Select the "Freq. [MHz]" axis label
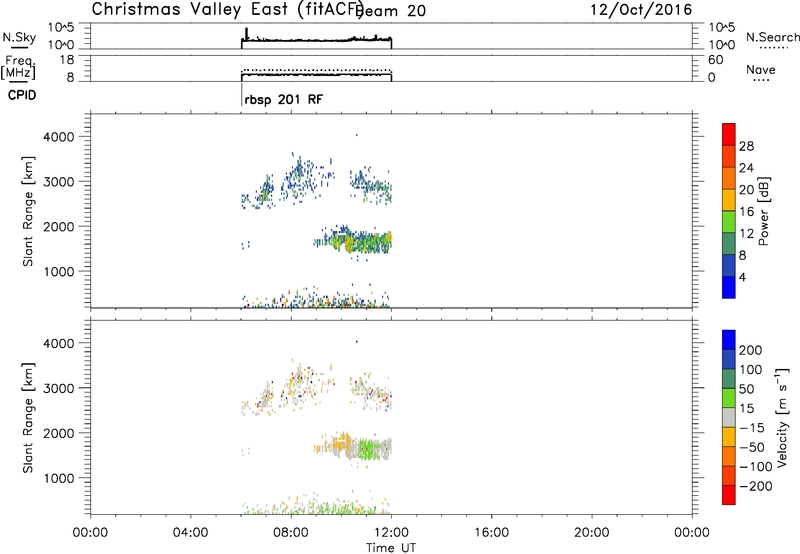The width and height of the screenshot is (800, 554). [x=18, y=67]
